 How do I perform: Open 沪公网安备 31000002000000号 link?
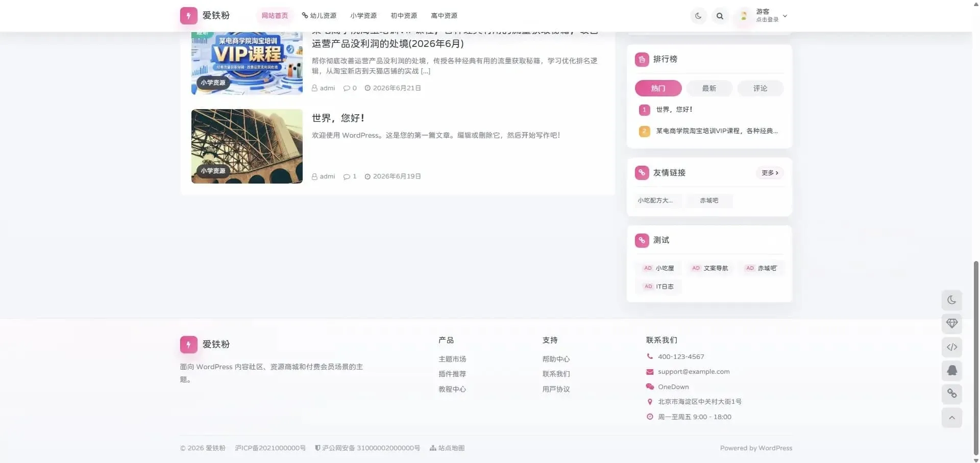[367, 448]
